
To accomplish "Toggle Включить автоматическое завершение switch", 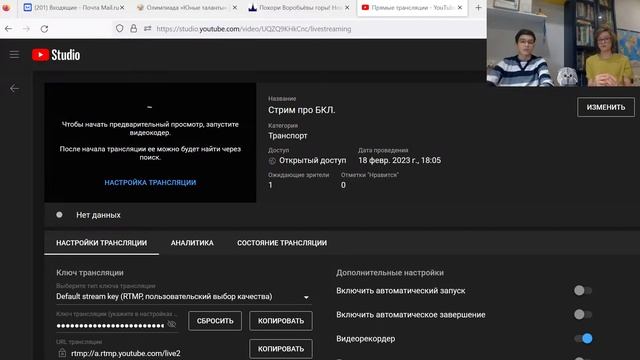I will pos(582,314).
